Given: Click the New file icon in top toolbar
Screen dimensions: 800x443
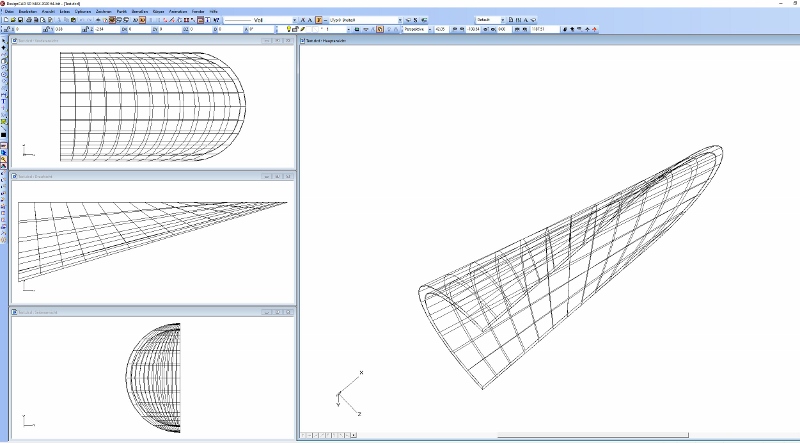Looking at the screenshot, I should pyautogui.click(x=5, y=20).
